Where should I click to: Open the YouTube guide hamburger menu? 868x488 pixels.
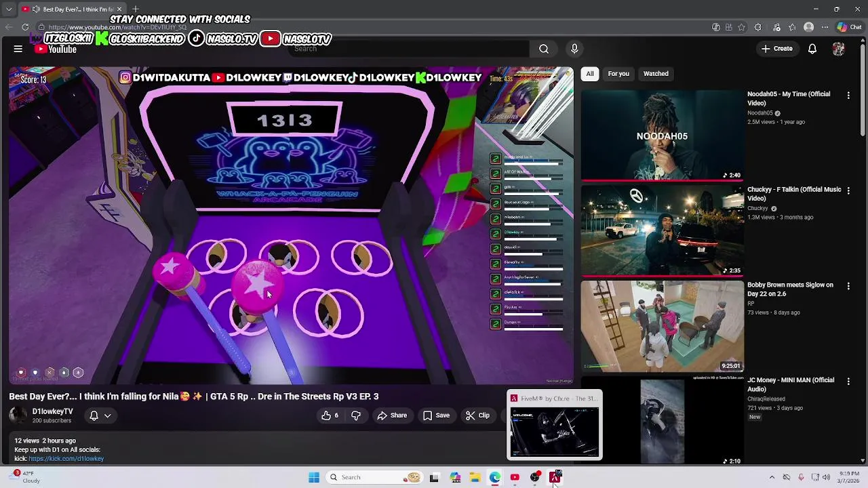(x=18, y=49)
